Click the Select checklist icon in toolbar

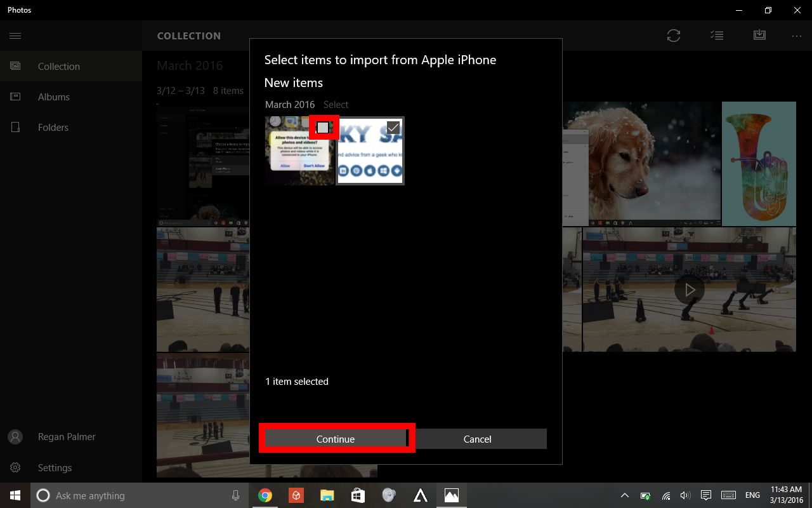coord(717,36)
